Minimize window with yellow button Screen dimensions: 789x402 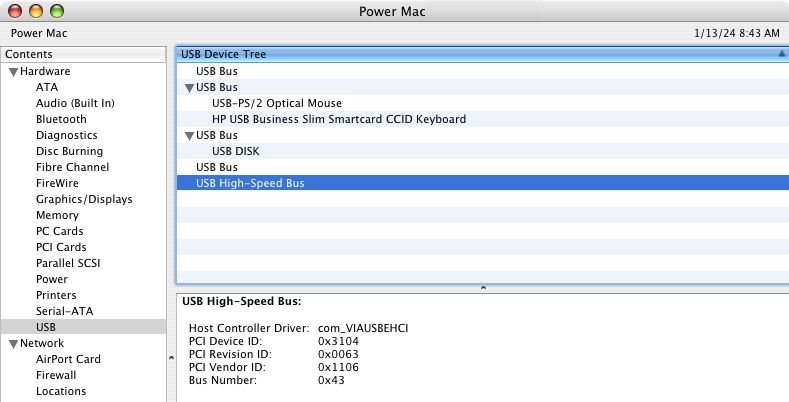tap(36, 11)
